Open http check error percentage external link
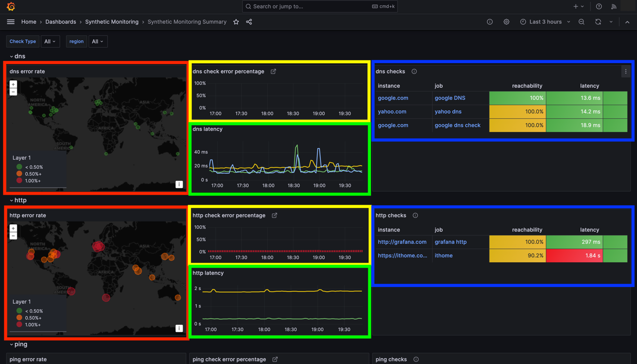The image size is (637, 364). (x=274, y=216)
